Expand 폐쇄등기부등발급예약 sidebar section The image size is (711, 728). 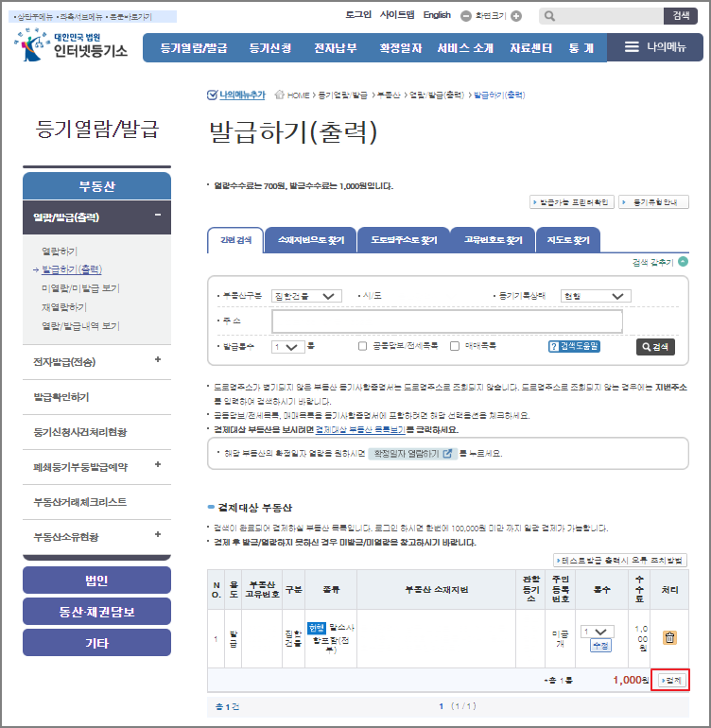click(158, 464)
